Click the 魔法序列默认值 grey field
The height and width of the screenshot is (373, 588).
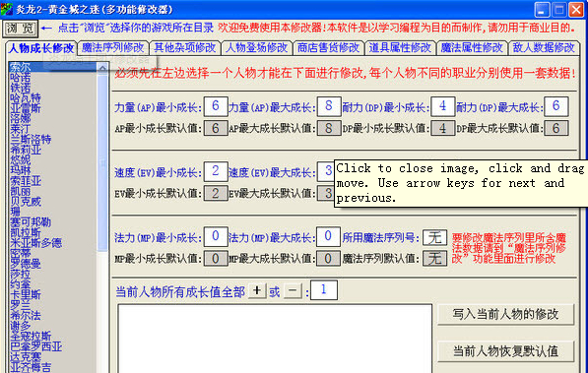pos(435,258)
